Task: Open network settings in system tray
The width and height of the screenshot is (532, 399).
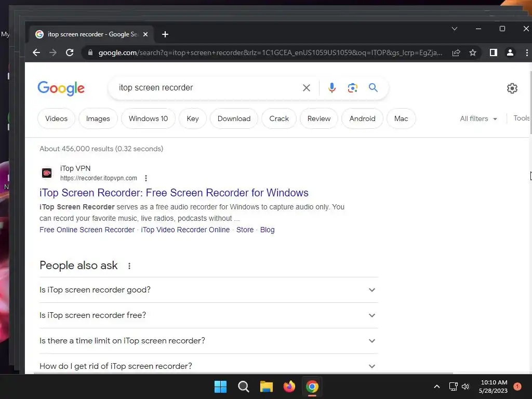Action: pyautogui.click(x=453, y=387)
